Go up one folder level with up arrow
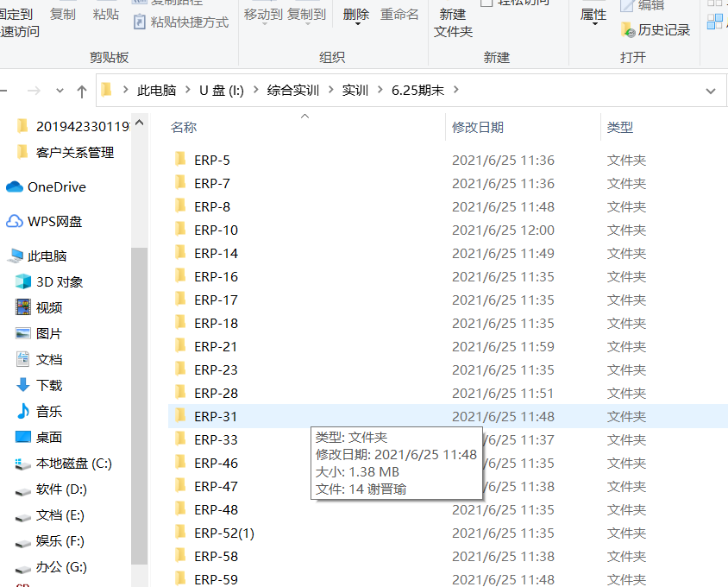The width and height of the screenshot is (728, 587). (82, 91)
